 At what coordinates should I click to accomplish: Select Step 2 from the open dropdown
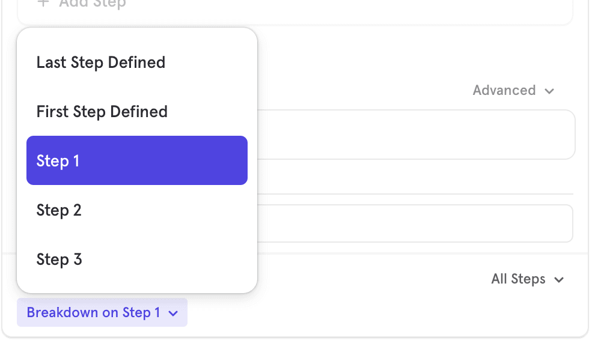59,210
